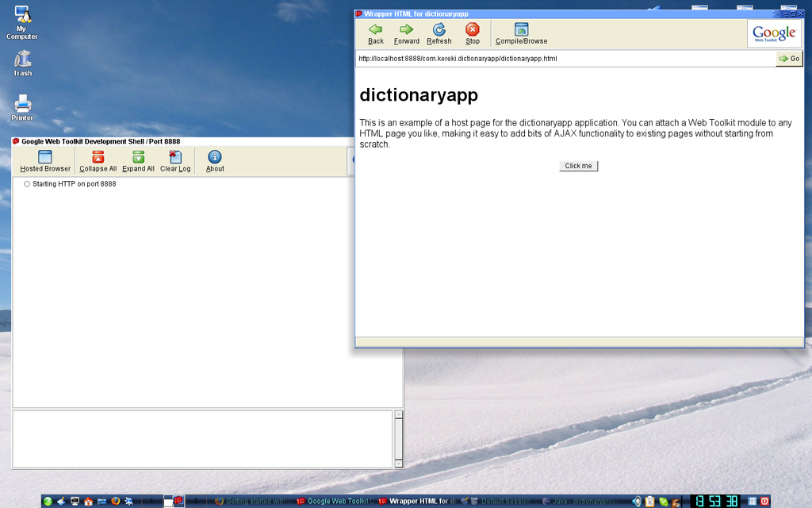Click the log detail pane scrollbar
812x508 pixels.
(x=398, y=438)
